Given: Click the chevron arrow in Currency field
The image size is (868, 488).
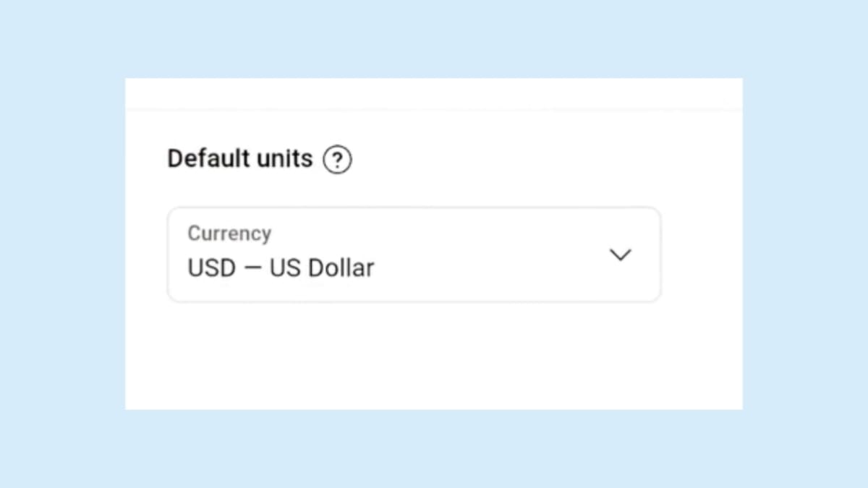Looking at the screenshot, I should pyautogui.click(x=620, y=255).
